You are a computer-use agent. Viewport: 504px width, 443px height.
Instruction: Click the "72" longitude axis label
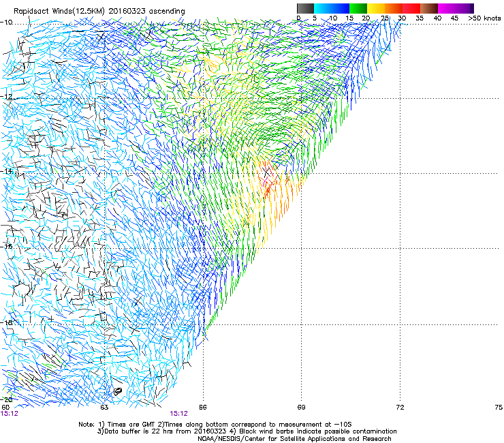click(x=400, y=408)
